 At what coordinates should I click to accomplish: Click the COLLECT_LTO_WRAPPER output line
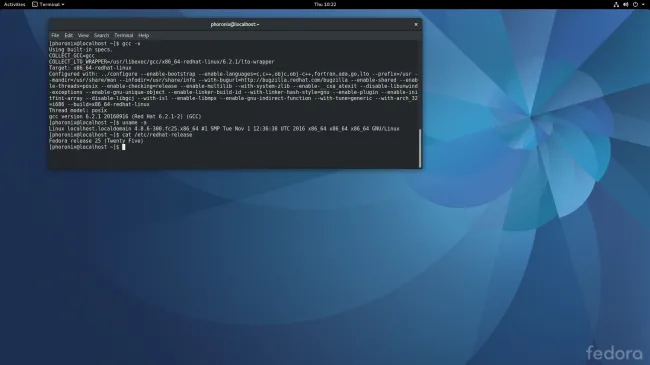pyautogui.click(x=162, y=61)
